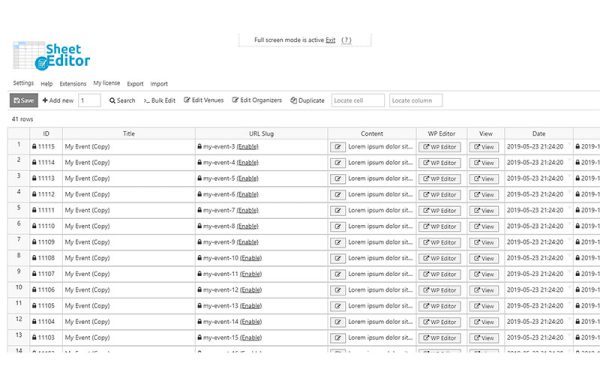Click the Duplicate toolbar button
The width and height of the screenshot is (600, 375).
(x=307, y=100)
